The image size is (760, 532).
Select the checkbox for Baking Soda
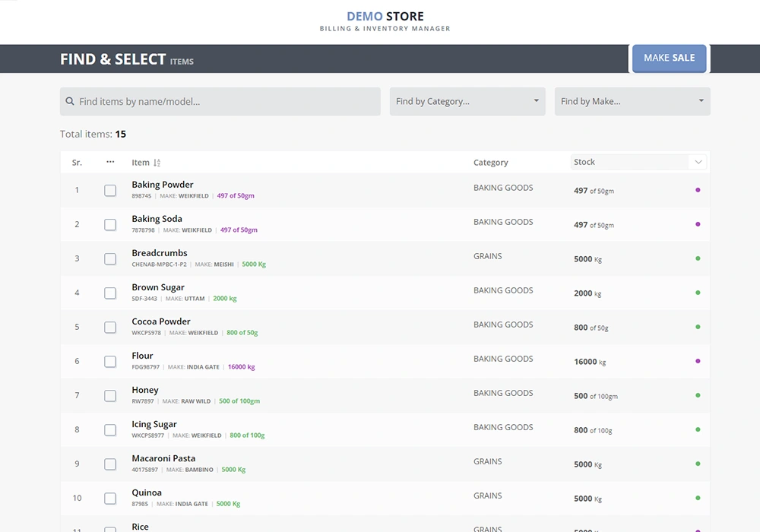pyautogui.click(x=109, y=224)
